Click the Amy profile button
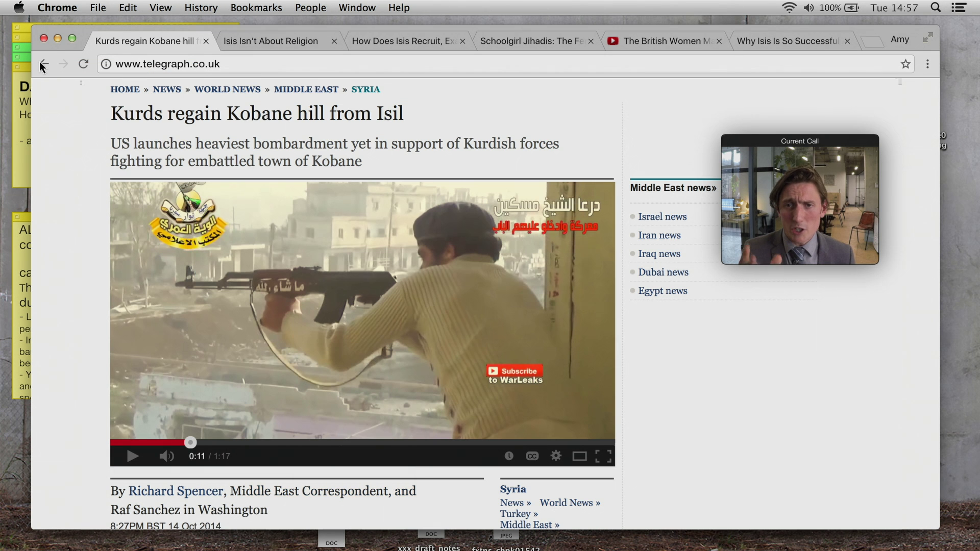The image size is (980, 551). (900, 39)
